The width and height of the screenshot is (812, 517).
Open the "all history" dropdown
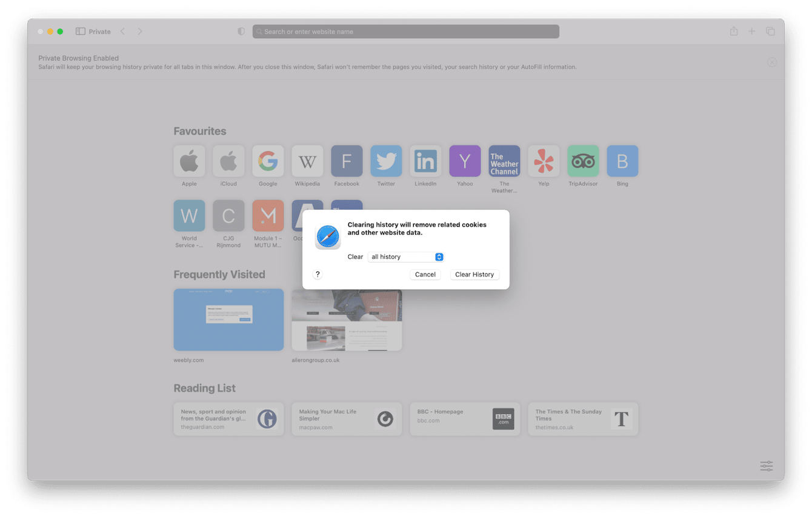click(x=405, y=256)
